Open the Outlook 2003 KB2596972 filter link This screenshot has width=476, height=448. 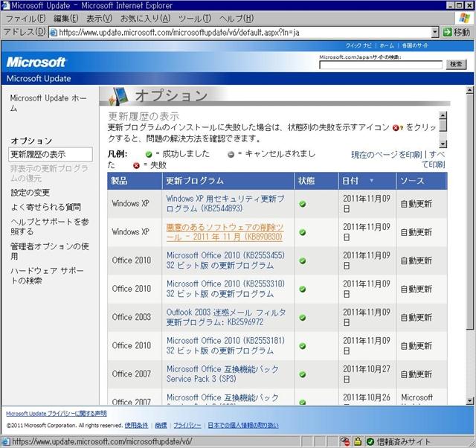tap(226, 317)
